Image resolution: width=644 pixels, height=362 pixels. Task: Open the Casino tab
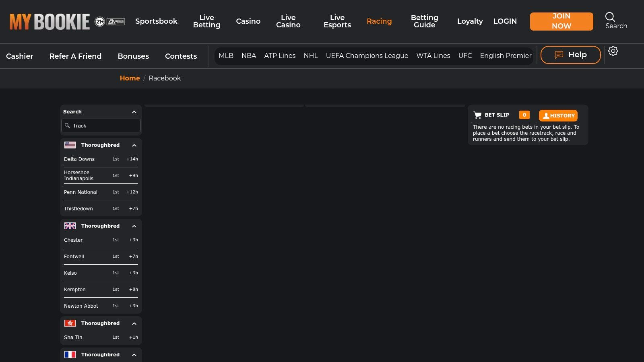pyautogui.click(x=248, y=21)
